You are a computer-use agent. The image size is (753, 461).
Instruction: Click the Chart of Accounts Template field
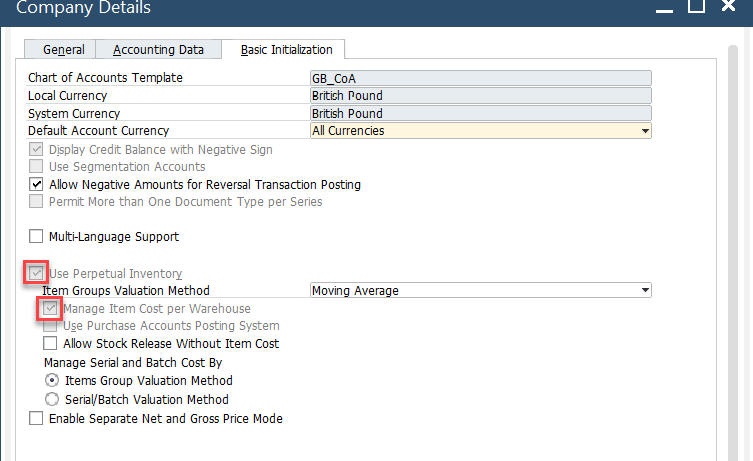click(481, 78)
